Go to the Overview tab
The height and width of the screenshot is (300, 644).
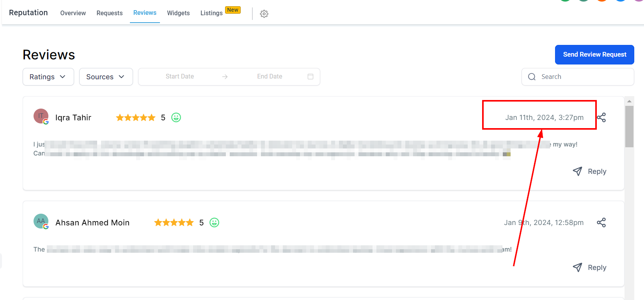tap(73, 13)
